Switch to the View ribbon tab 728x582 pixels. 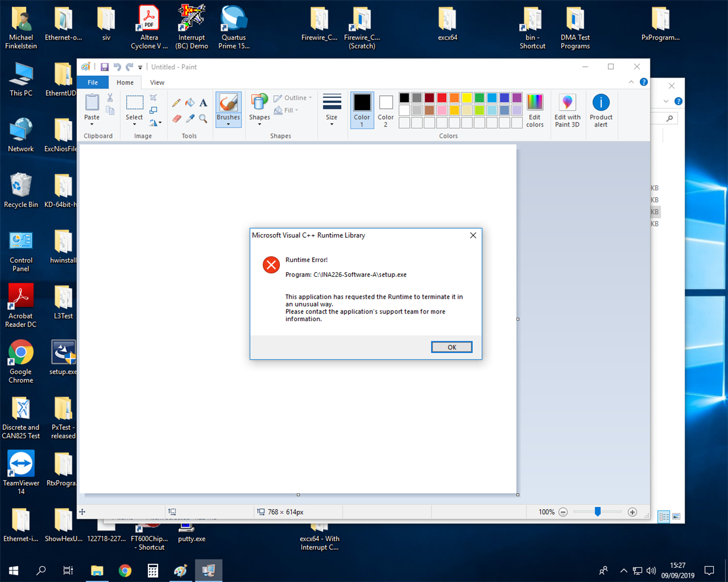157,82
